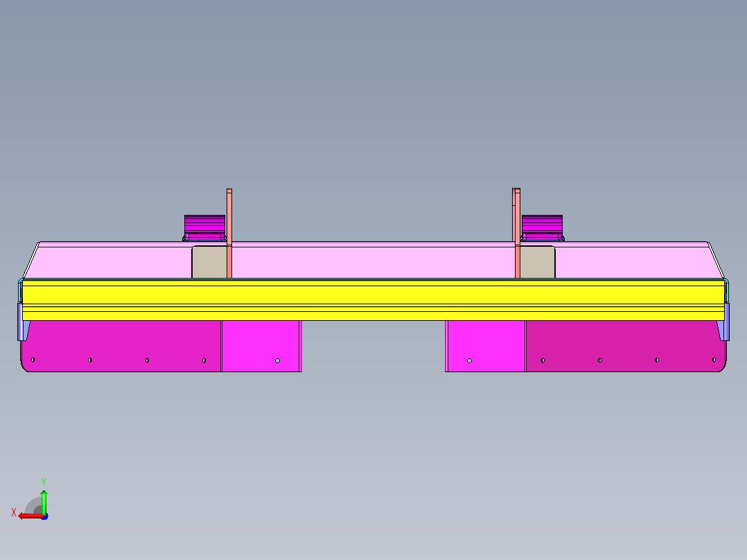747x560 pixels.
Task: Pick the right purple ribbed block on top
Action: [542, 228]
